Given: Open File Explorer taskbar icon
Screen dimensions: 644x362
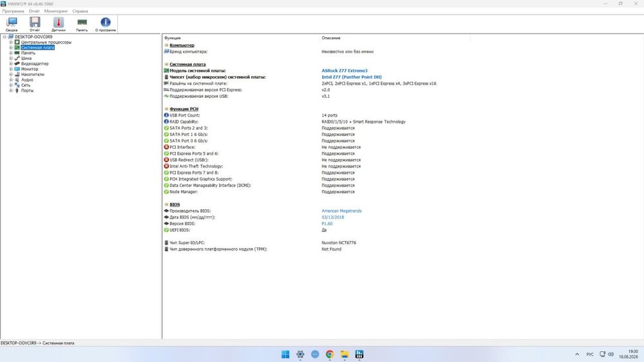Looking at the screenshot, I should (345, 354).
